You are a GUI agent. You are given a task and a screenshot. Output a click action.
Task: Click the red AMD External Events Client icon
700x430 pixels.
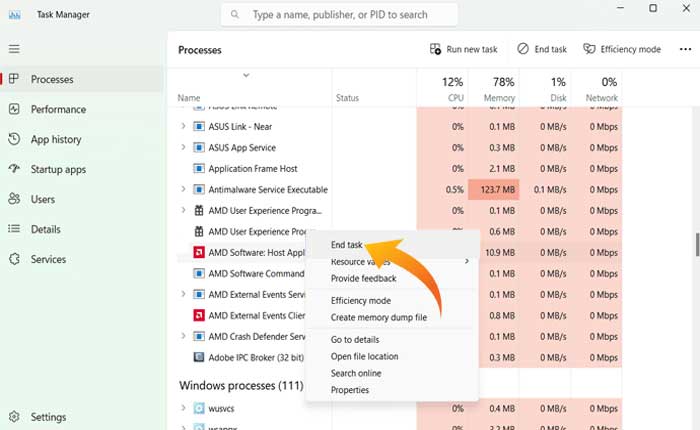tap(199, 315)
